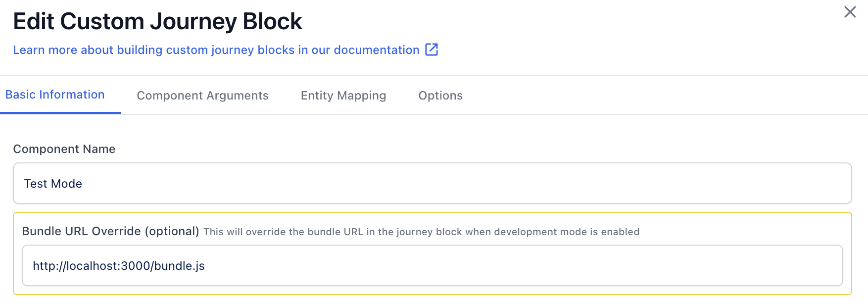Screen dimensions: 868x307
Task: Open the documentation link about custom journey blocks
Action: [216, 50]
